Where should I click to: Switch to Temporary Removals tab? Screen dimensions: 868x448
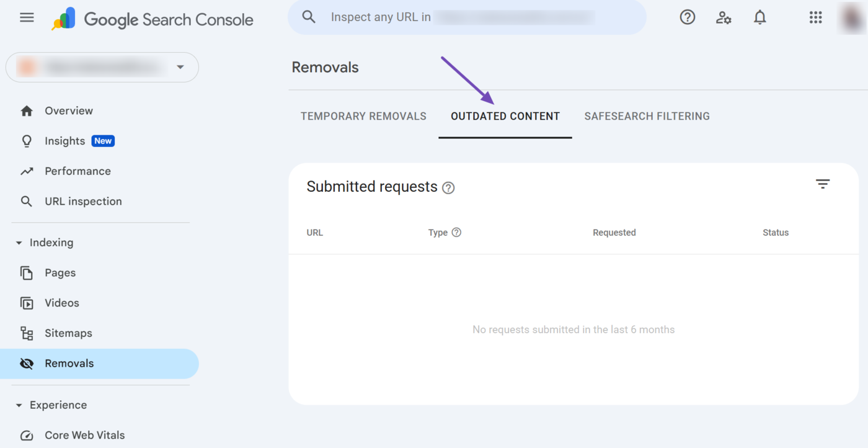363,117
